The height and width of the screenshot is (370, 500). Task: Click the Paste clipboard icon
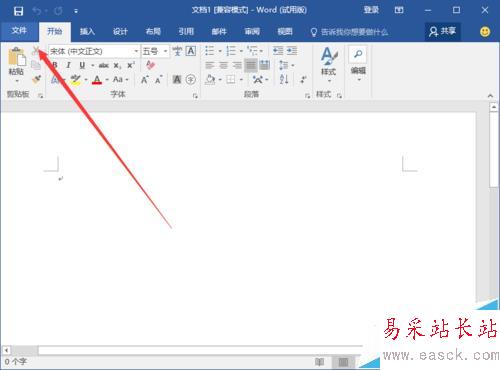click(x=17, y=56)
